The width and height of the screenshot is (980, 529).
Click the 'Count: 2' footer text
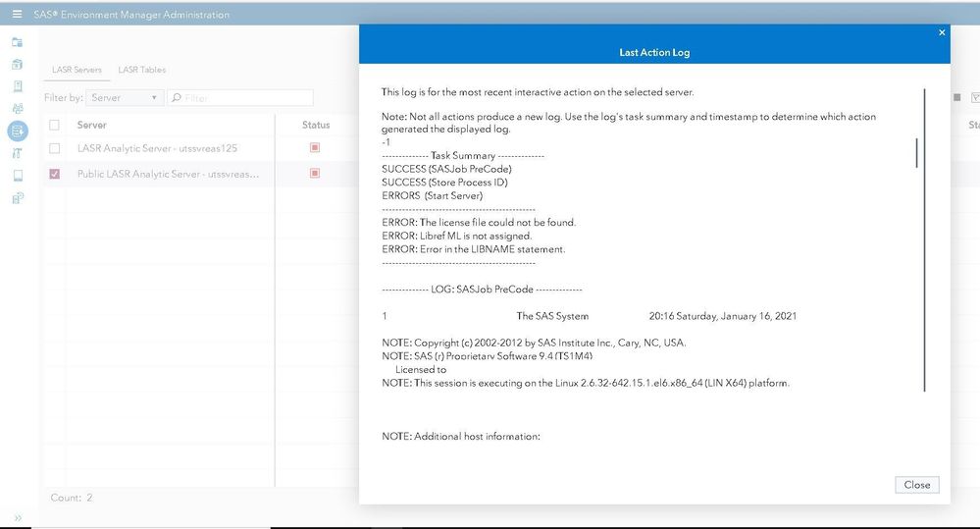pos(72,498)
